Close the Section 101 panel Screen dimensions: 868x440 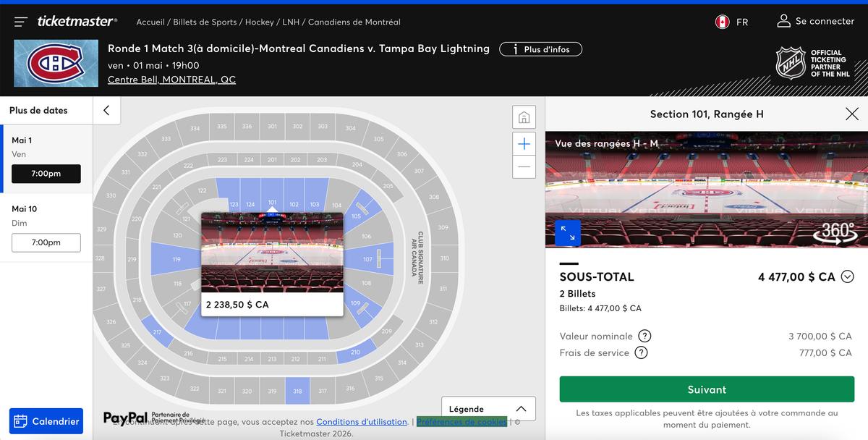click(x=851, y=114)
